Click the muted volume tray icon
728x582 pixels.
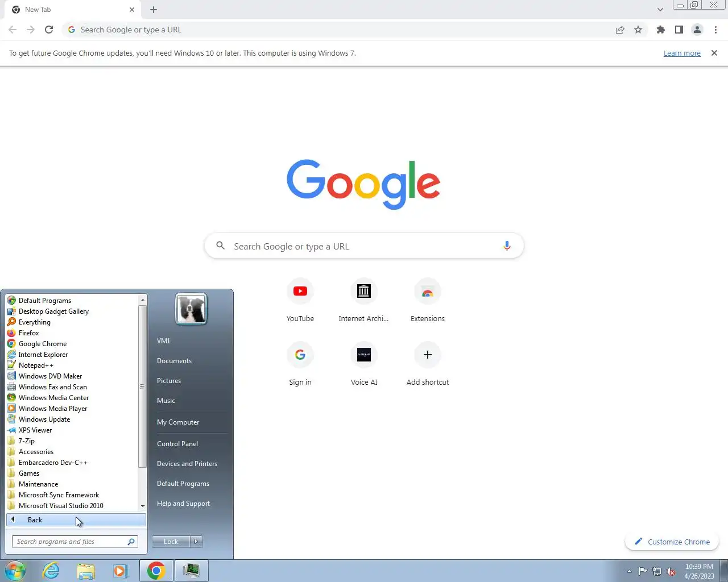[x=671, y=571]
